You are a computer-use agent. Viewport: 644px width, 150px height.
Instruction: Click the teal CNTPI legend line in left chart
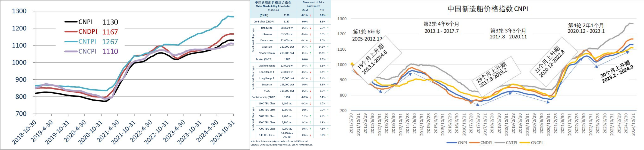tap(71, 42)
